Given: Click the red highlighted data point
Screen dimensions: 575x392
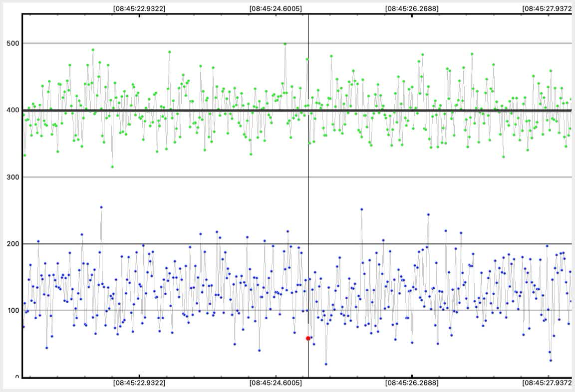Looking at the screenshot, I should (x=308, y=338).
